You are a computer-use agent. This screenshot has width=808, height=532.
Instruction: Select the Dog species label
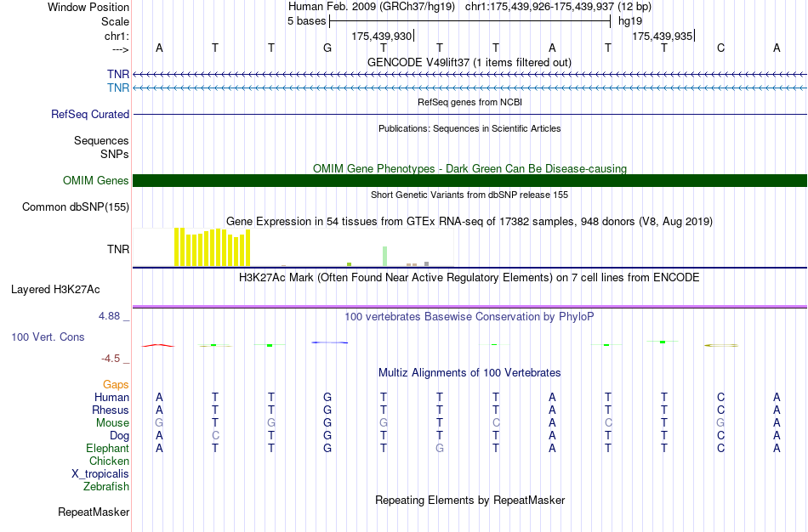click(120, 436)
